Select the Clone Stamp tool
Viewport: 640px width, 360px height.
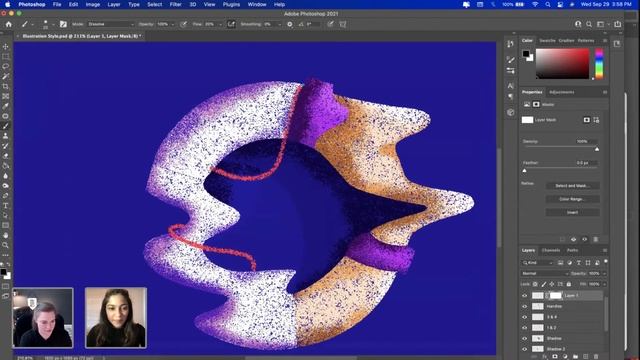(6, 136)
